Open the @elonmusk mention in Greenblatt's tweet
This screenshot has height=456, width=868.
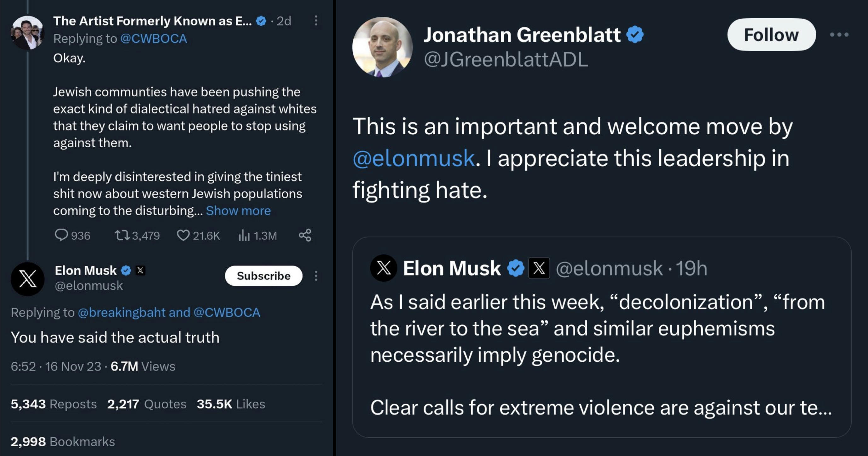pyautogui.click(x=414, y=158)
